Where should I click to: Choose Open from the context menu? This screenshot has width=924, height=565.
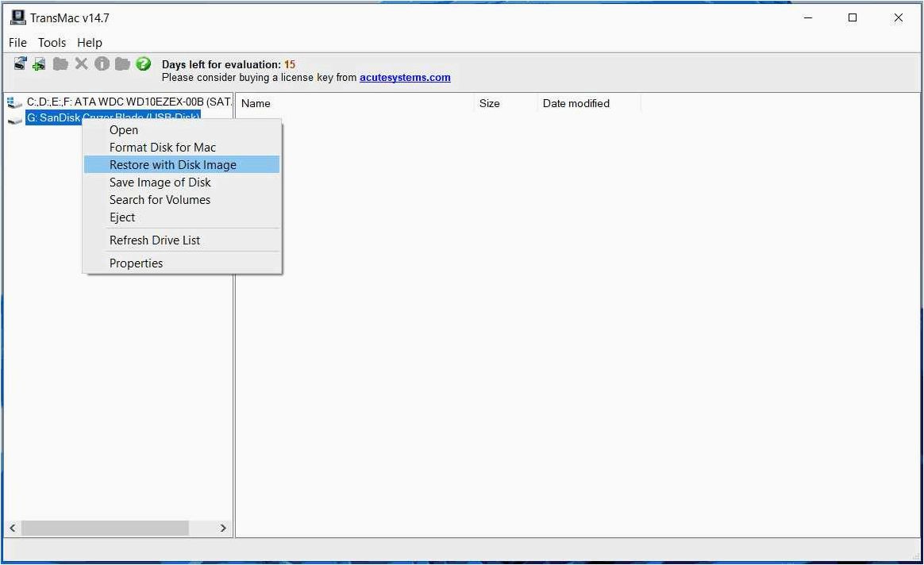[x=182, y=130]
